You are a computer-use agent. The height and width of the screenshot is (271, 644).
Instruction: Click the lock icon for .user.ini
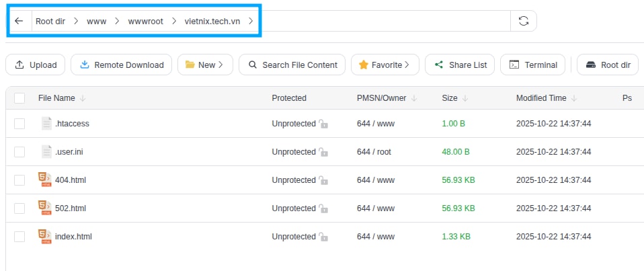point(323,152)
